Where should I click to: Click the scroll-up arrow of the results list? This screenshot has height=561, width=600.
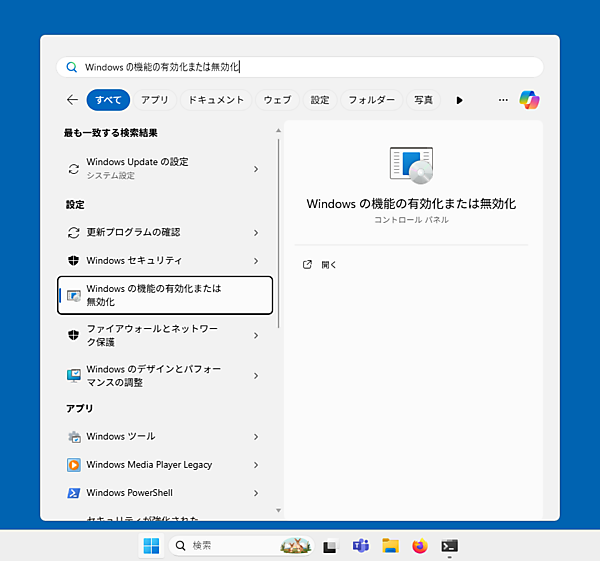click(278, 131)
